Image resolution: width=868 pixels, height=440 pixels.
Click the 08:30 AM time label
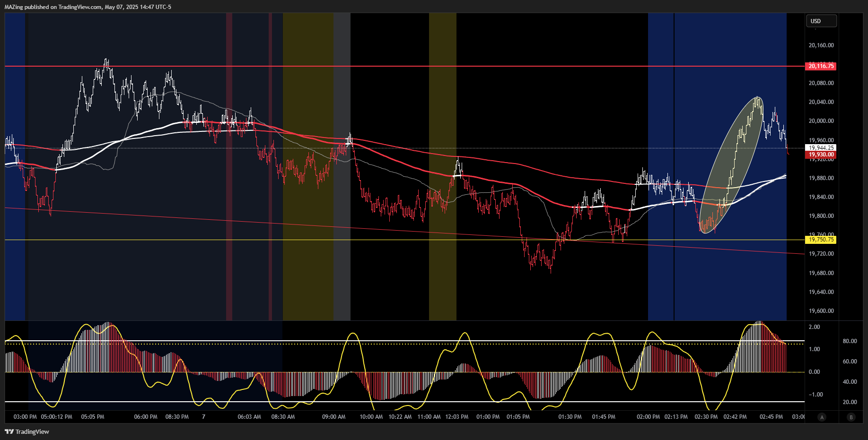click(283, 417)
